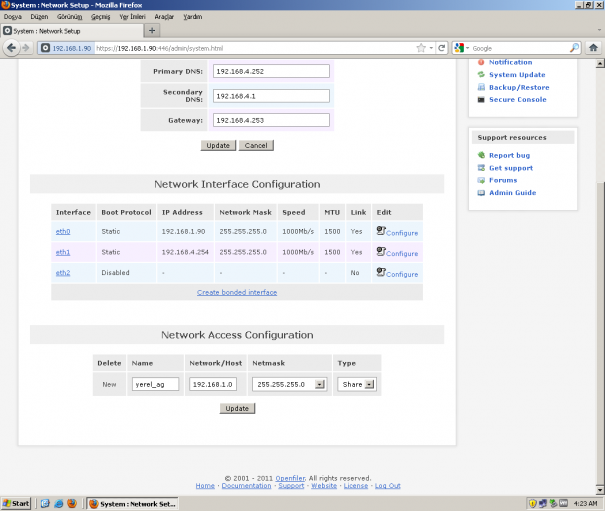
Task: Click the Get support icon
Action: click(481, 168)
